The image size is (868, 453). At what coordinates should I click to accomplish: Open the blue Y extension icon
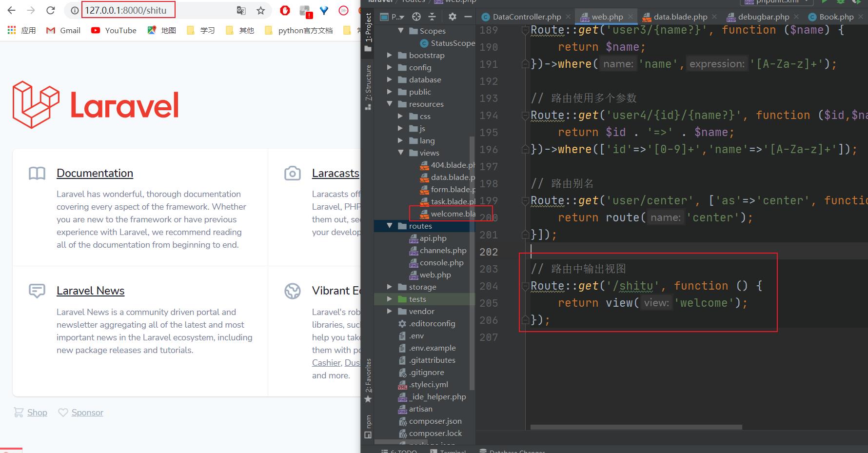[x=324, y=10]
